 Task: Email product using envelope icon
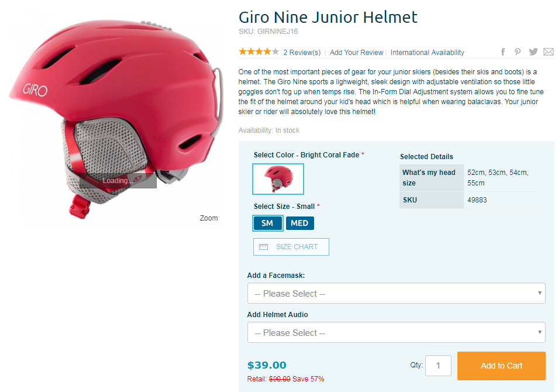coord(549,52)
